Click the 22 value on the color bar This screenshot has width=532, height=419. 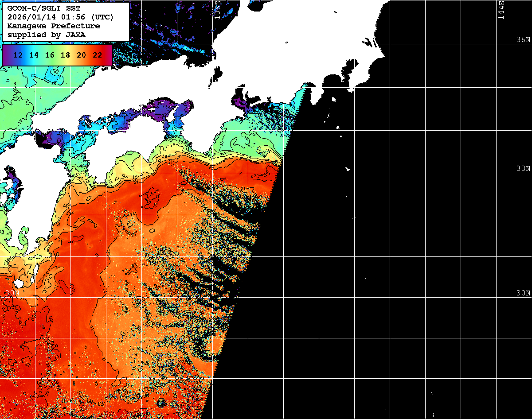pos(97,55)
